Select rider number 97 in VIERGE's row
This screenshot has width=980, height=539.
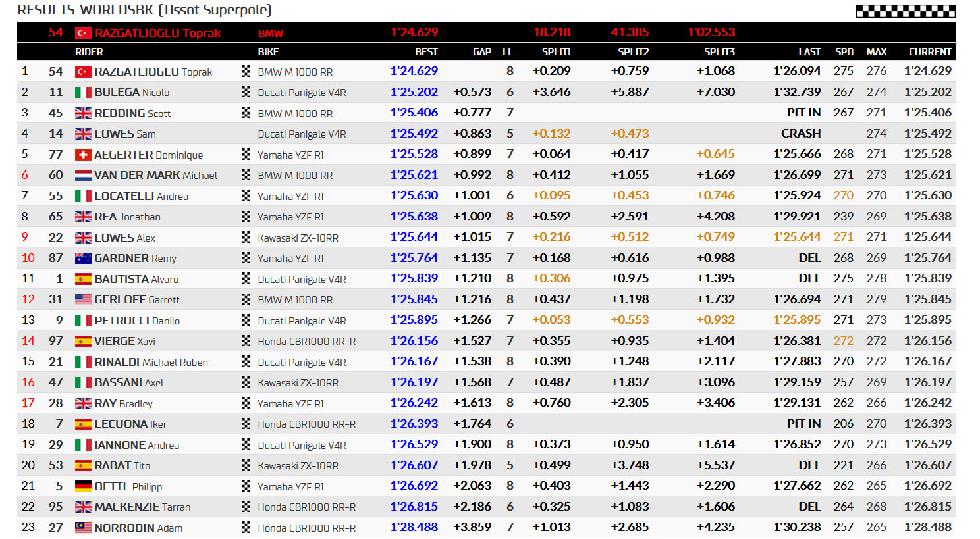coord(56,341)
